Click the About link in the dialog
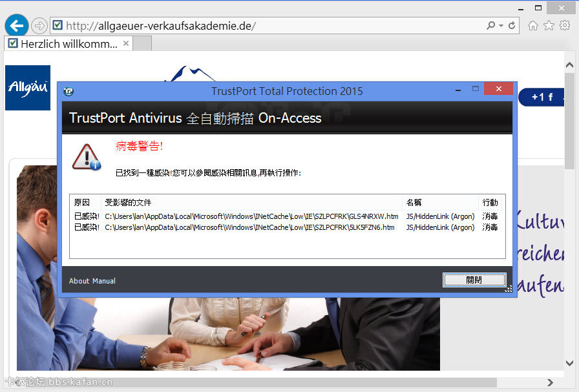The image size is (579, 392). pos(79,281)
